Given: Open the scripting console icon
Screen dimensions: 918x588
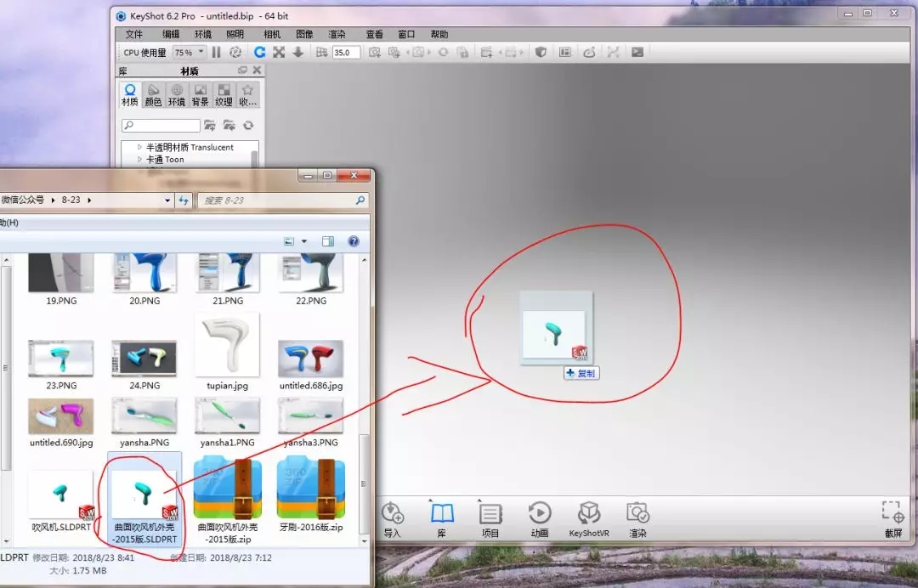Looking at the screenshot, I should 637,52.
